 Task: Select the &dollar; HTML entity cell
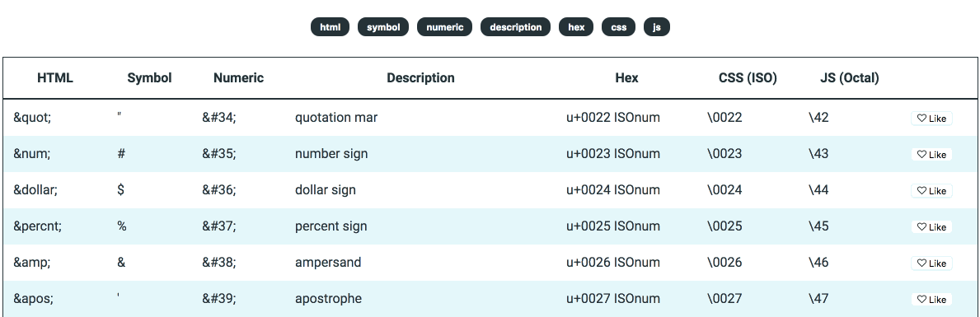[35, 189]
